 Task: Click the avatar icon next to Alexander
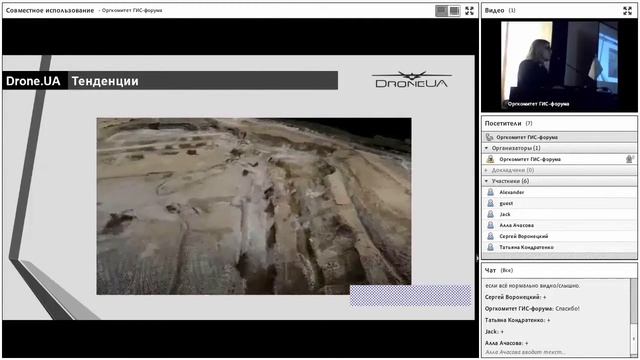[x=491, y=192]
